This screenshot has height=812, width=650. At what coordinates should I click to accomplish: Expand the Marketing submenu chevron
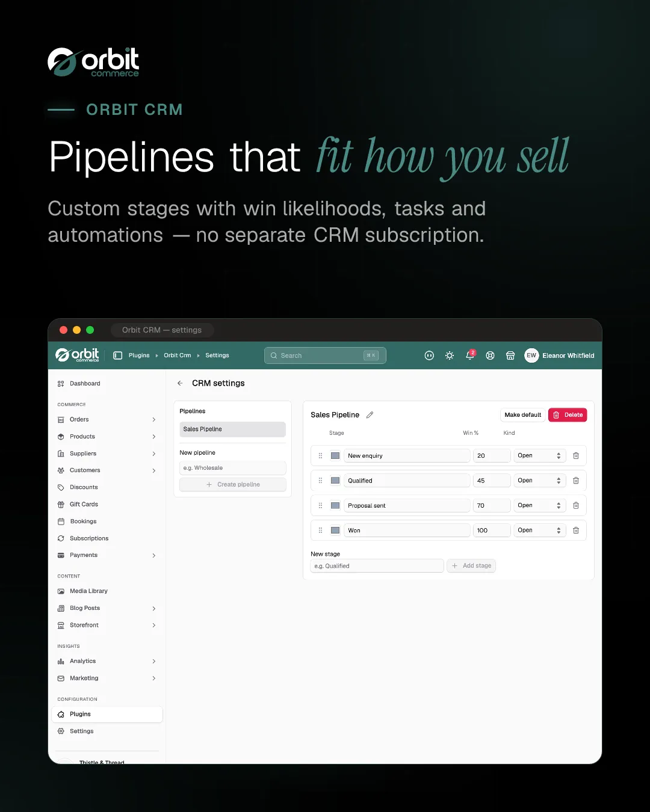[154, 678]
